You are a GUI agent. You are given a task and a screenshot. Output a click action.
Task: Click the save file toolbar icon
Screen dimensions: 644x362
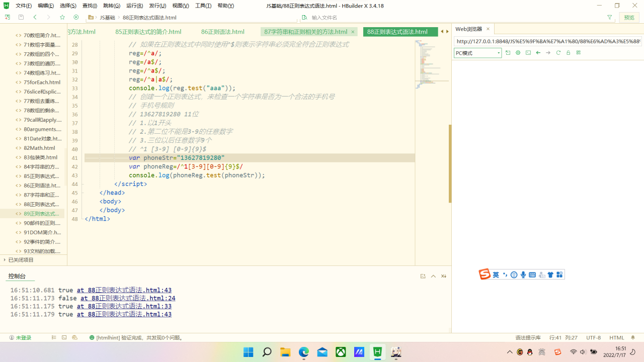(21, 17)
